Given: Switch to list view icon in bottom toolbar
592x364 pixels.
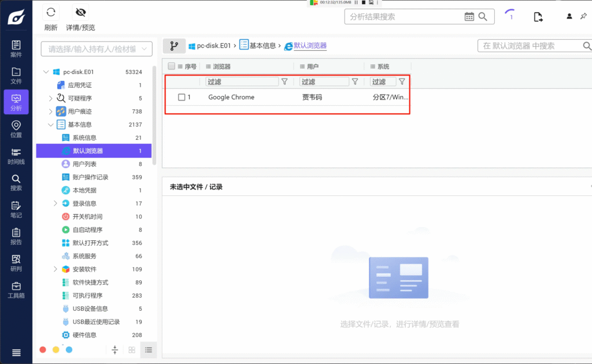Looking at the screenshot, I should (x=149, y=350).
